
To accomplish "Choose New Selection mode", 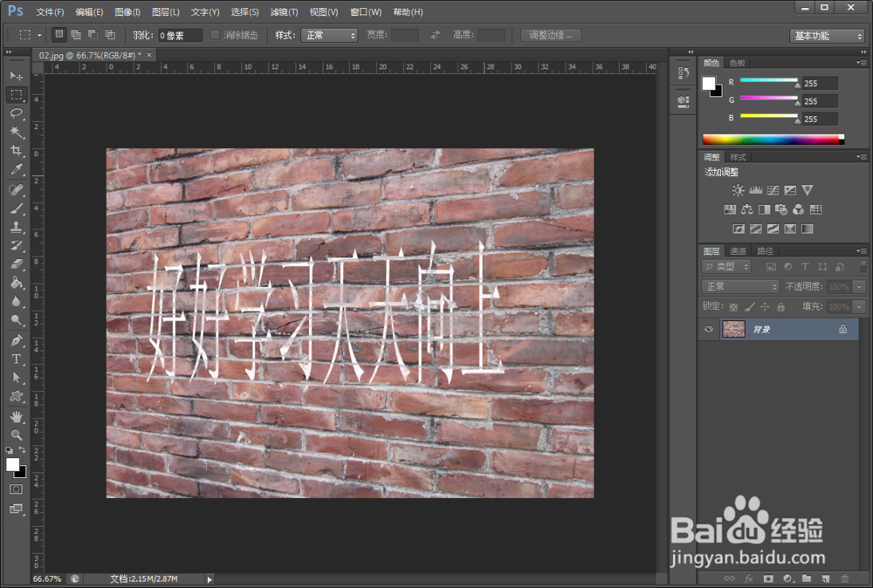I will pos(58,35).
